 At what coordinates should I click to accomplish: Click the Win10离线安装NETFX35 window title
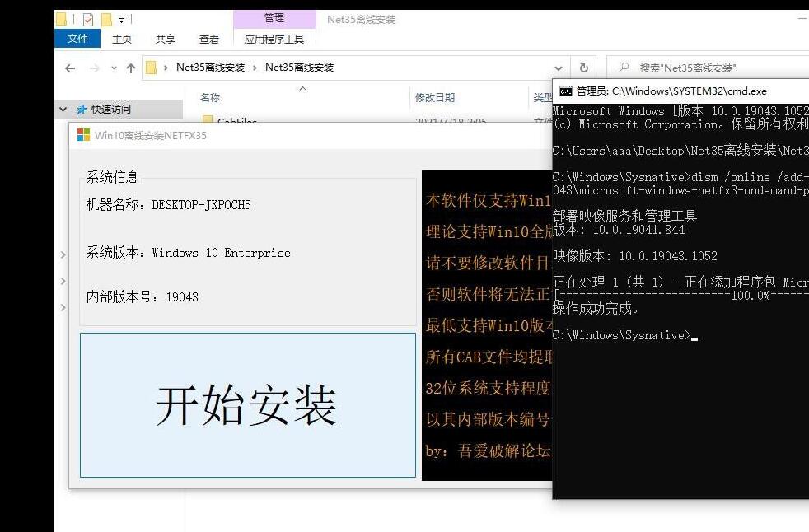(x=151, y=136)
